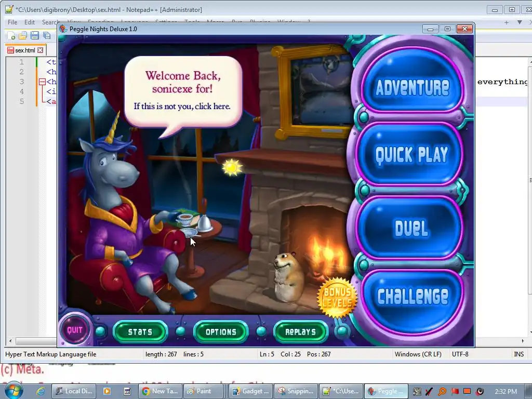The width and height of the screenshot is (532, 399).
Task: Switch to Paint from the taskbar
Action: pos(204,391)
